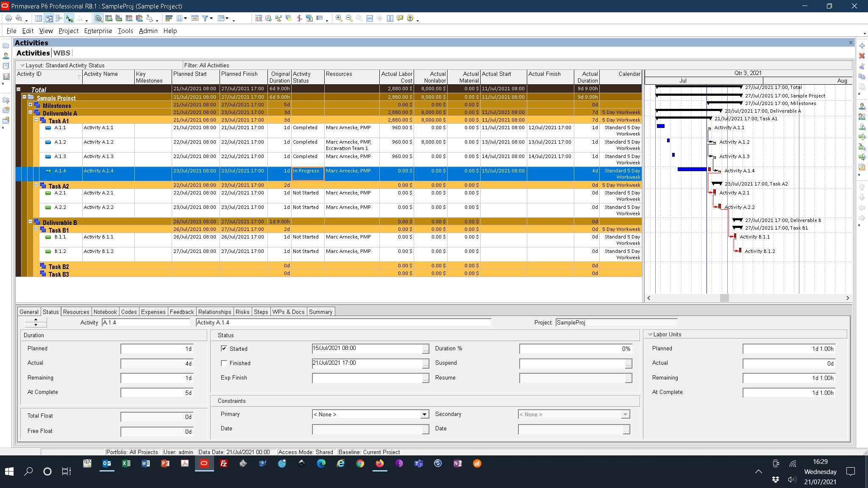Click the green Add plus icon on right sidebar
This screenshot has width=868, height=488.
862,46
